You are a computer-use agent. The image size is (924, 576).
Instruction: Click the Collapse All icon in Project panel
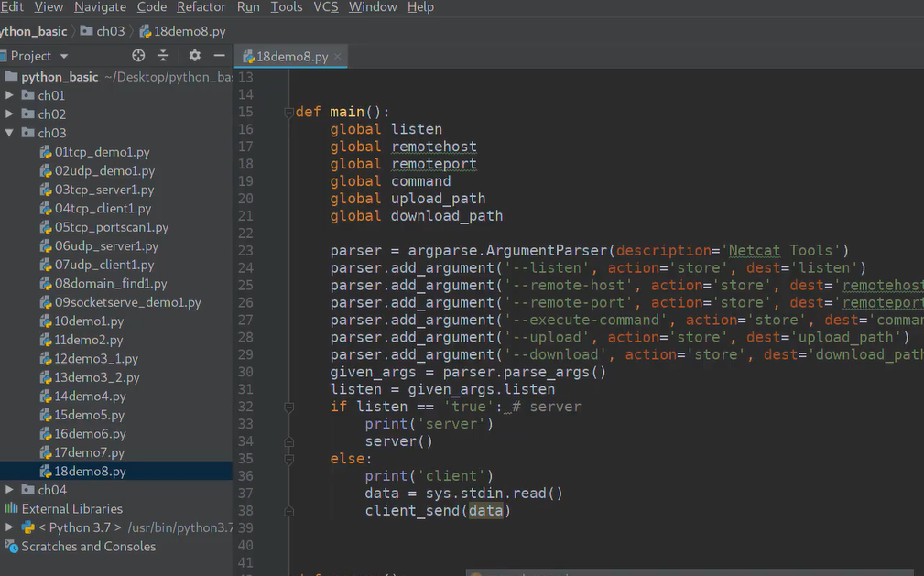pyautogui.click(x=164, y=56)
